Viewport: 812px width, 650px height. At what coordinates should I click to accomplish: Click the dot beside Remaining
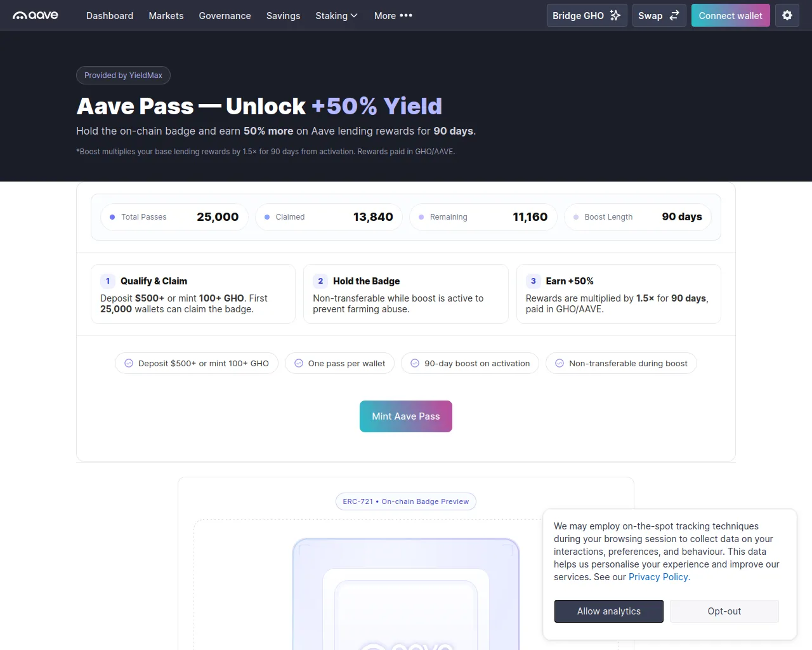(421, 217)
